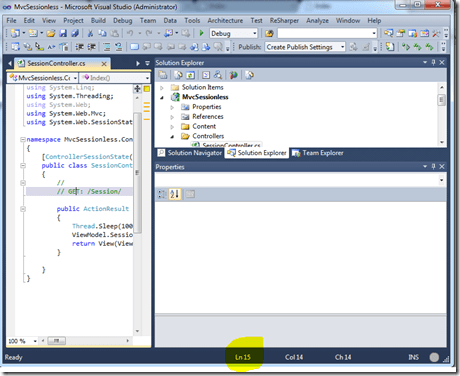Screen dimensions: 460x376
Task: Click the Open File folder icon
Action: (51, 33)
